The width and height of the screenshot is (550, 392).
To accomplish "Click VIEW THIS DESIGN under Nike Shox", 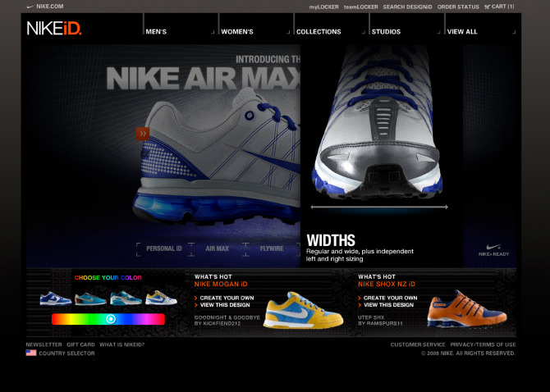I will click(388, 305).
